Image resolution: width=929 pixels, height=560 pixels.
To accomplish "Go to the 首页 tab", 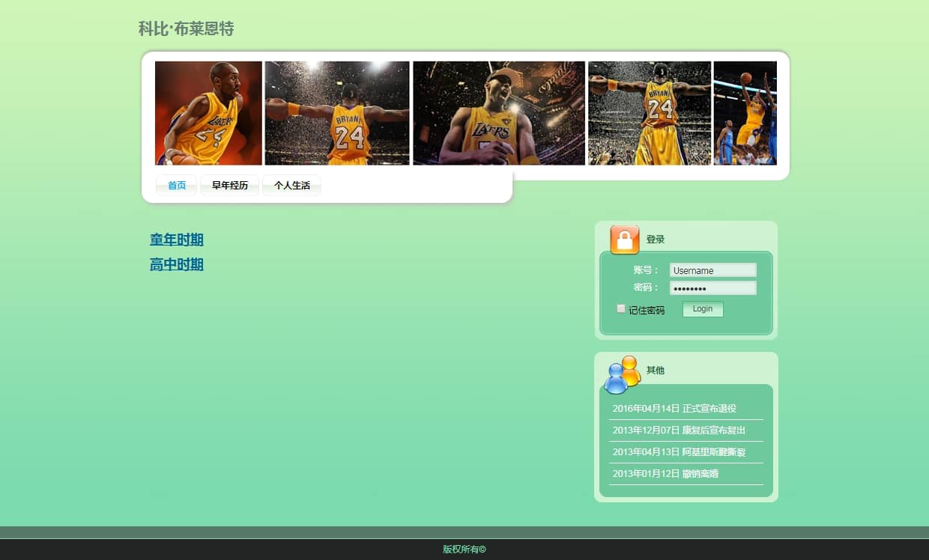I will tap(177, 186).
